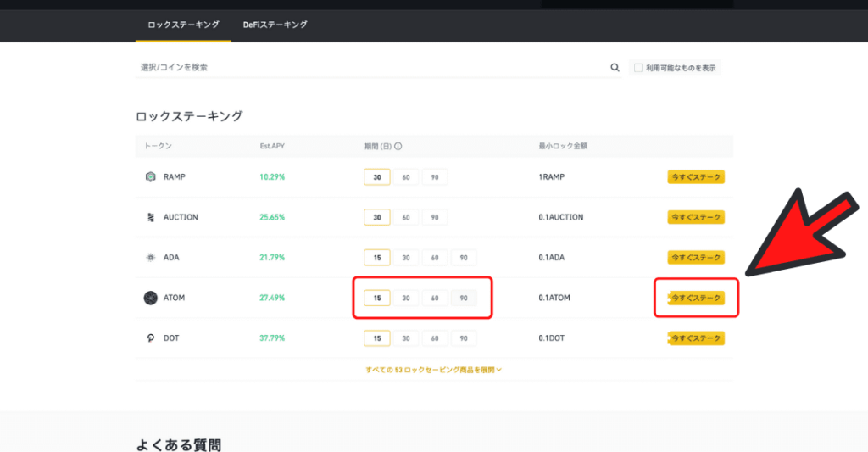Click the 0.1DOT minimum lock amount
This screenshot has width=868, height=452.
551,338
